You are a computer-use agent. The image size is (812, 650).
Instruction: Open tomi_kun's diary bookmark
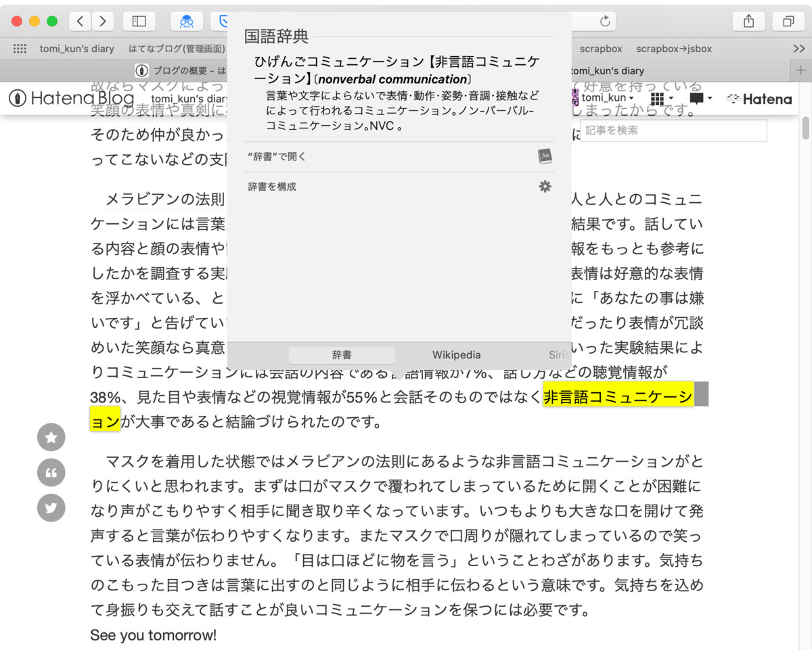pos(78,49)
